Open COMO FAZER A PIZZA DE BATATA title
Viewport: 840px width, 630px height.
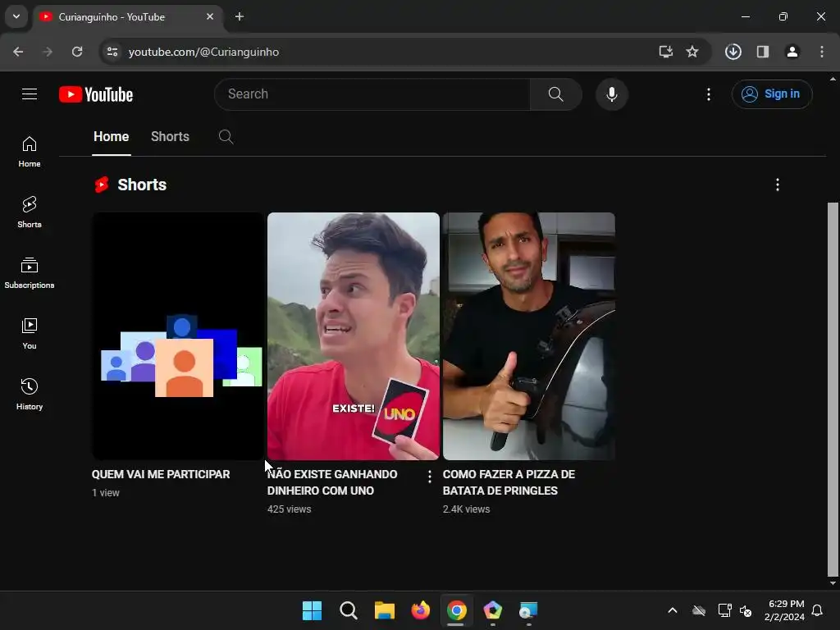509,482
